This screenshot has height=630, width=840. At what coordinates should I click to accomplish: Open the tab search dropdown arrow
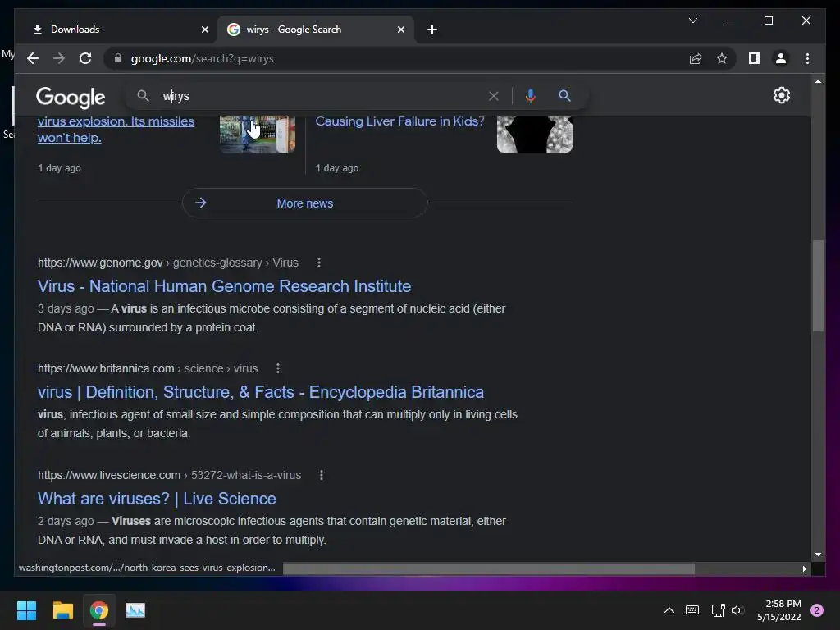[692, 21]
